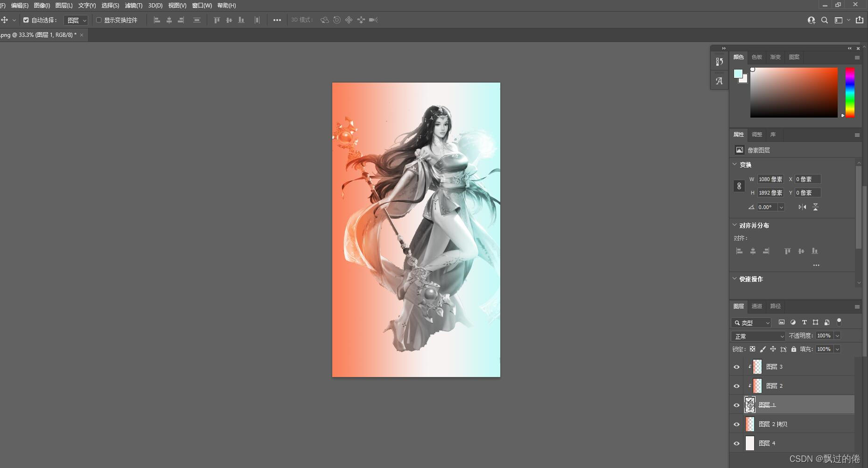The width and height of the screenshot is (868, 468).
Task: Click align left edges icon in options bar
Action: 157,20
